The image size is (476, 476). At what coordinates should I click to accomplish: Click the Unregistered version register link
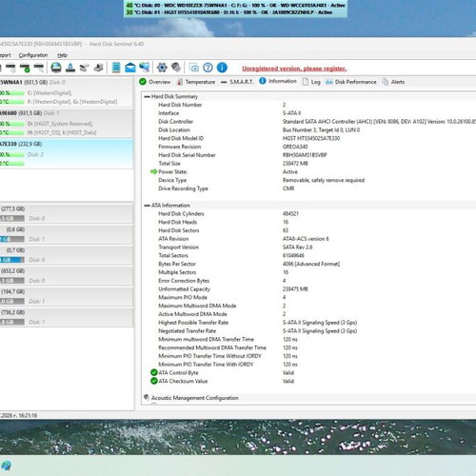pos(294,69)
